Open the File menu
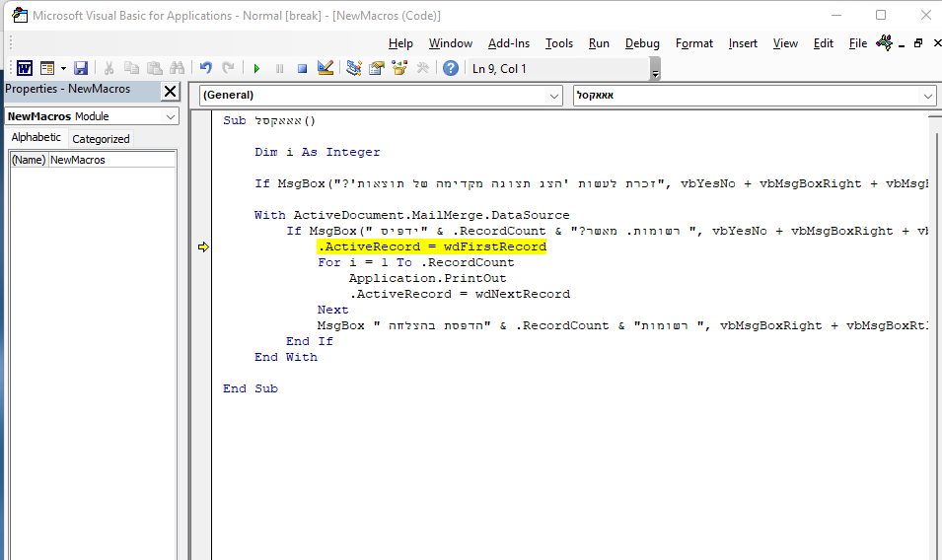This screenshot has width=942, height=560. (x=858, y=43)
